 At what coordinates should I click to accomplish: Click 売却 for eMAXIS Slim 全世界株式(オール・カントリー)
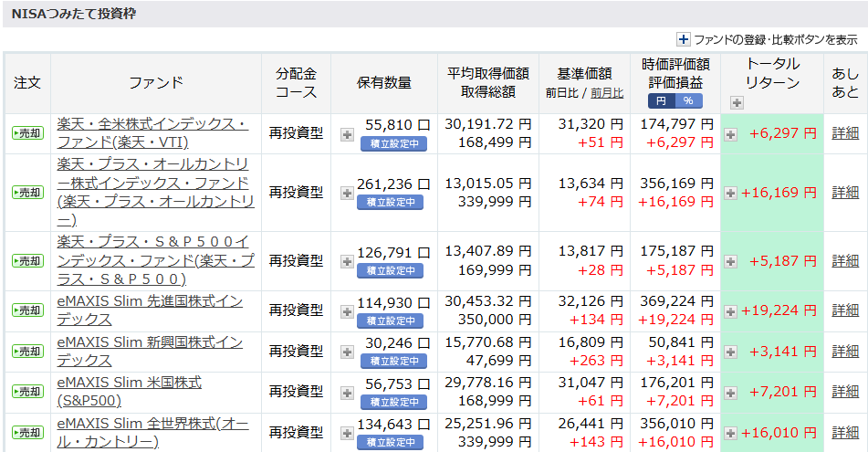[27, 433]
